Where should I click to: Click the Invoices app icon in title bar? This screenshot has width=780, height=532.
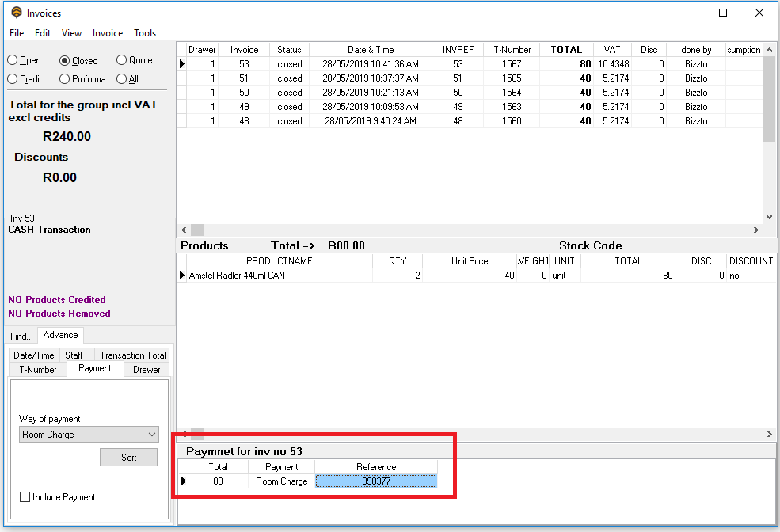click(x=16, y=13)
